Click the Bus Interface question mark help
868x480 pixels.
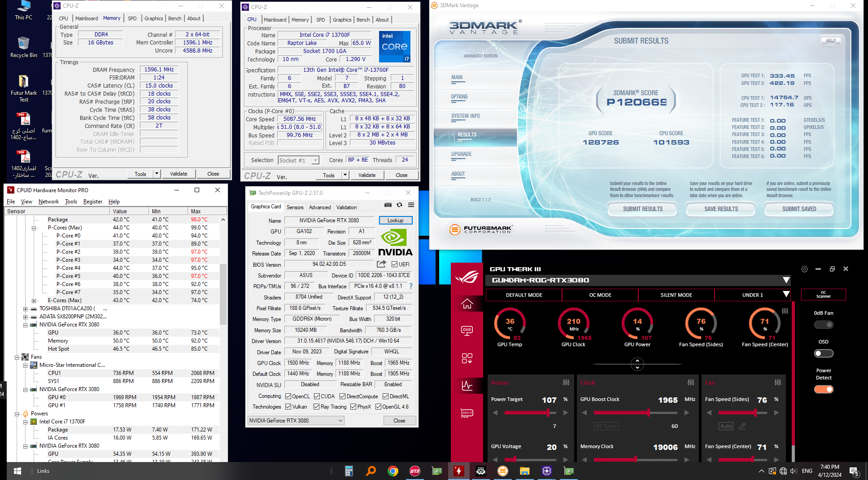[410, 286]
